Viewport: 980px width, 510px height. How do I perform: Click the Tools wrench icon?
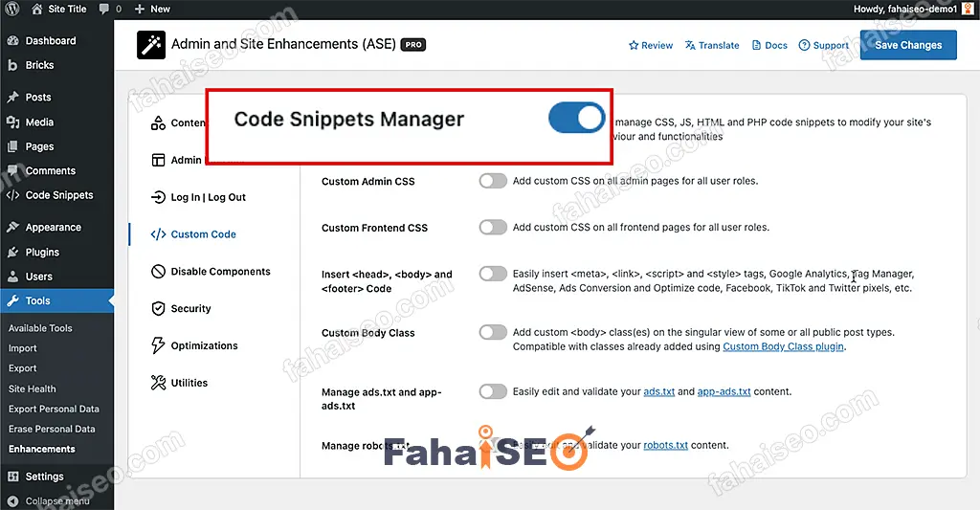(x=12, y=300)
